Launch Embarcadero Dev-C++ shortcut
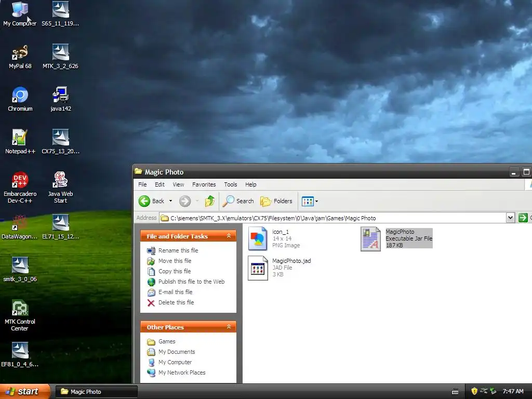The width and height of the screenshot is (532, 399). pos(20,187)
